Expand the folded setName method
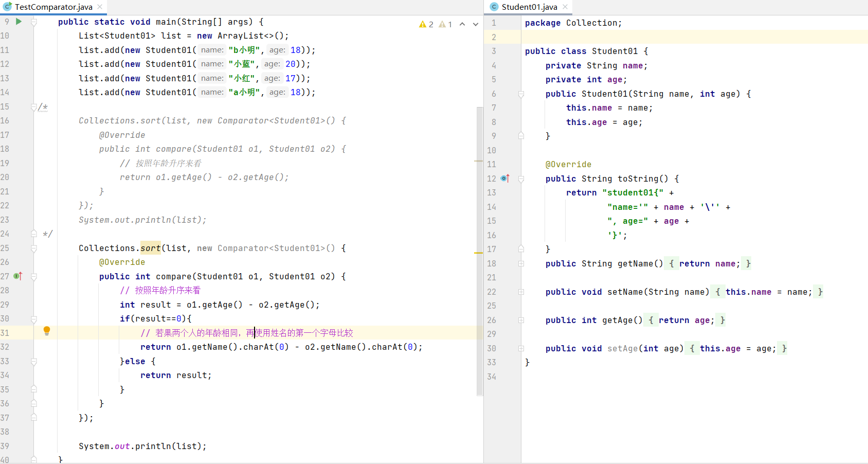Viewport: 868px width, 464px height. coord(521,292)
